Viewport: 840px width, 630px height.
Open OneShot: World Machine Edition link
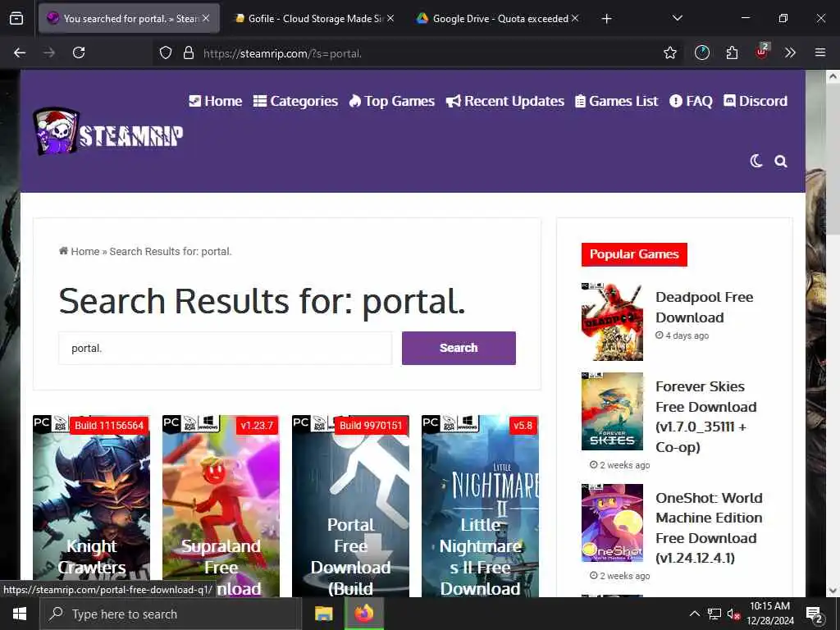(x=709, y=527)
